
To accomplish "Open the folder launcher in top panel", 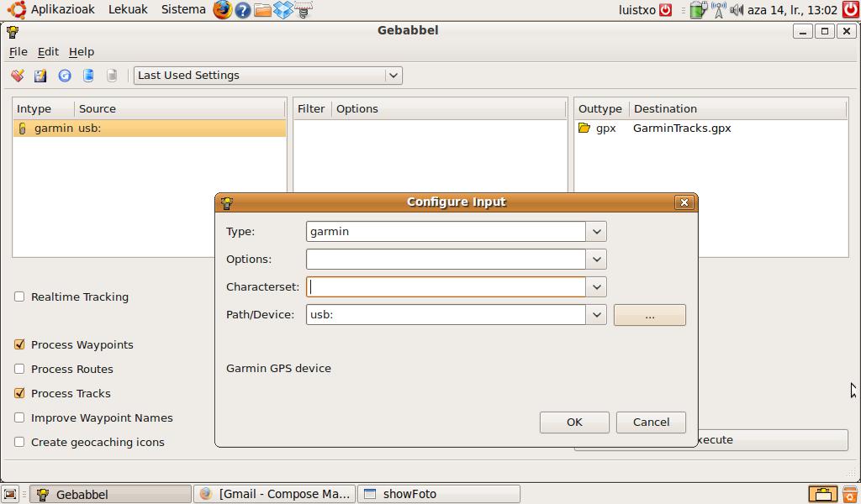I will pos(262,10).
